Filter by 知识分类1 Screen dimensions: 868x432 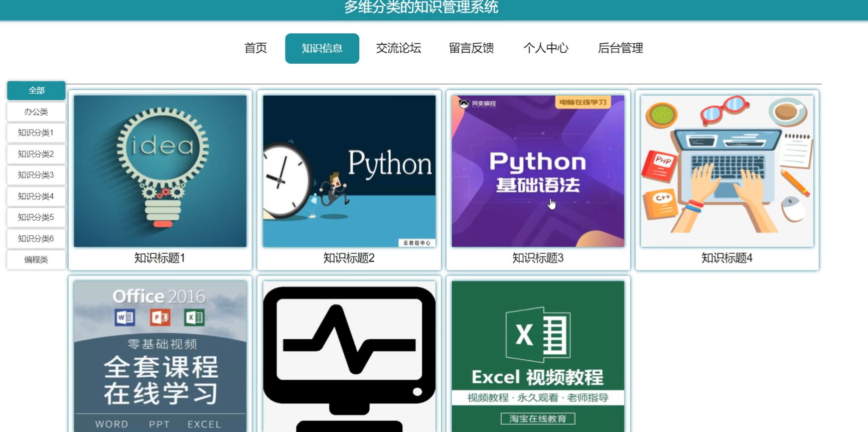[x=36, y=133]
